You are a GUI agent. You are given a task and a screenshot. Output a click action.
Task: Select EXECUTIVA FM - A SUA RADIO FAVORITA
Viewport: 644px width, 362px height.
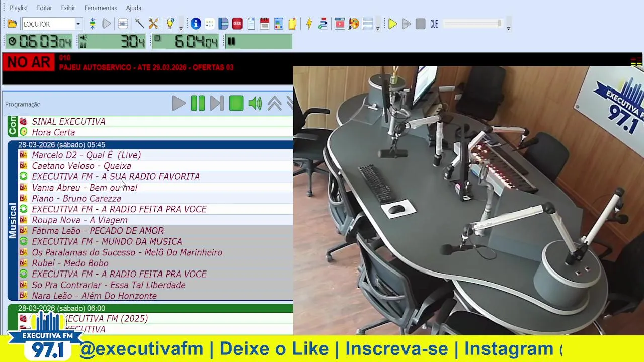(x=155, y=176)
